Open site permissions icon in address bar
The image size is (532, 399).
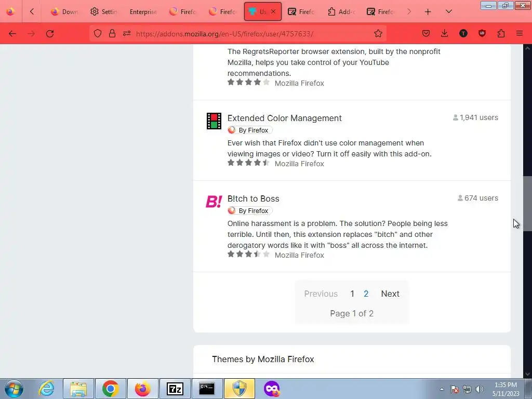coord(127,34)
